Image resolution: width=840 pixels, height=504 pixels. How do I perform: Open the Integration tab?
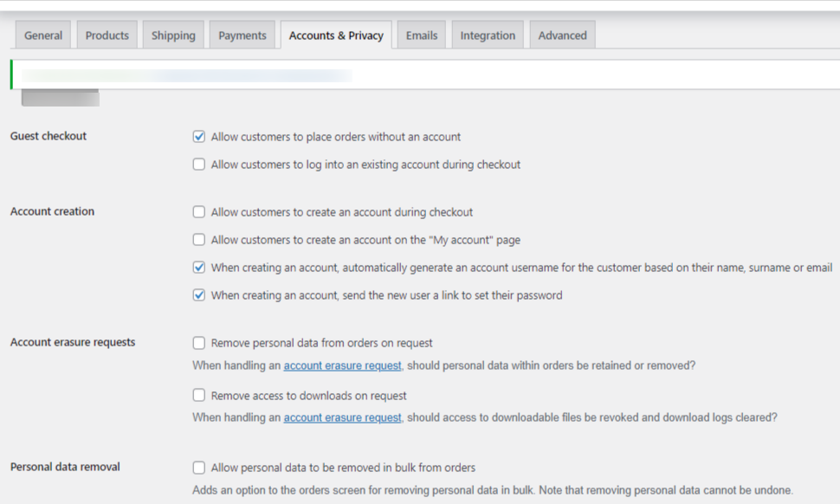488,36
